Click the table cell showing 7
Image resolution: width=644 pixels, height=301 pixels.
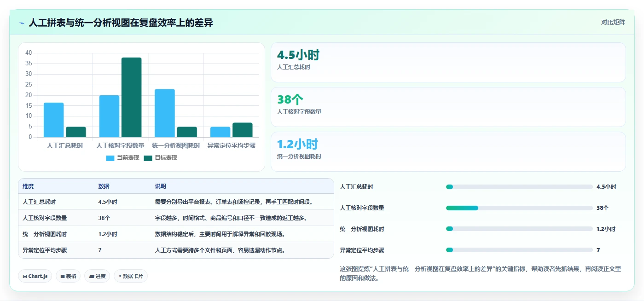(x=100, y=250)
